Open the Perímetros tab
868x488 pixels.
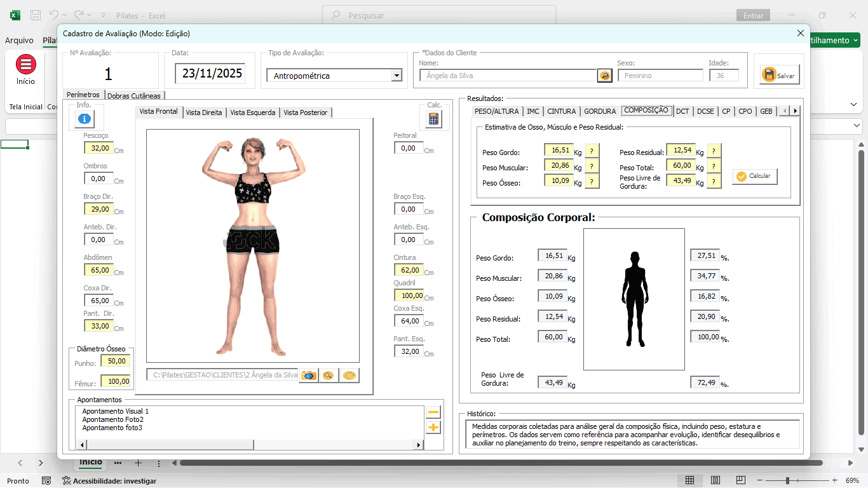(83, 95)
